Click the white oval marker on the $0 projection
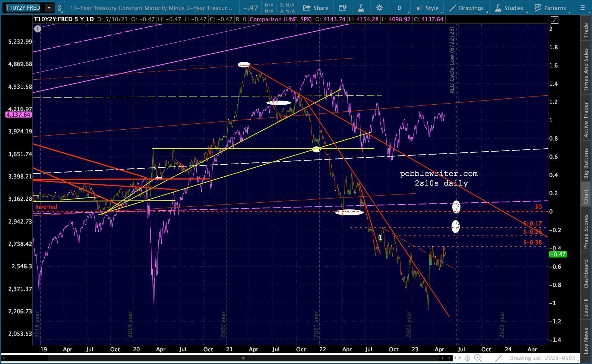The height and width of the screenshot is (364, 592). coord(456,207)
